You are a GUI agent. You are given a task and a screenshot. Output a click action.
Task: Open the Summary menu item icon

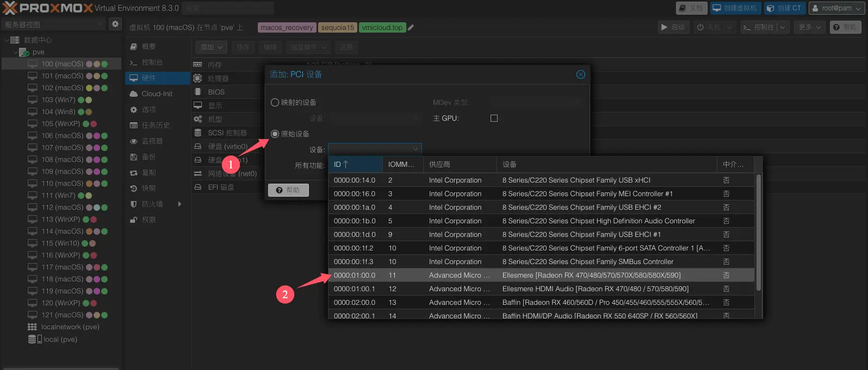pos(133,47)
